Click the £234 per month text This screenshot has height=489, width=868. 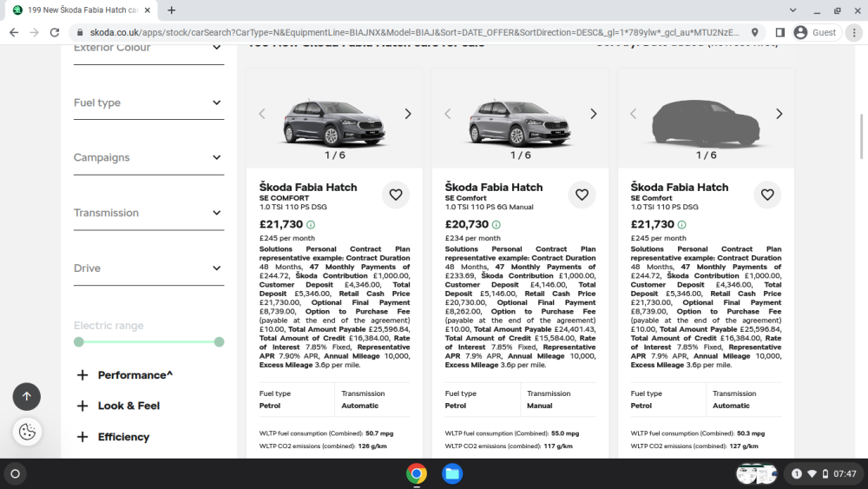[473, 238]
